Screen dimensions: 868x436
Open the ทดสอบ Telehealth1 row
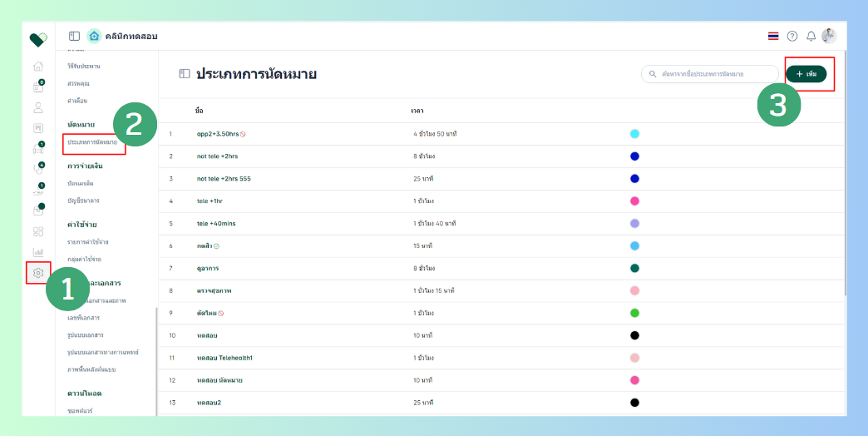pos(224,358)
